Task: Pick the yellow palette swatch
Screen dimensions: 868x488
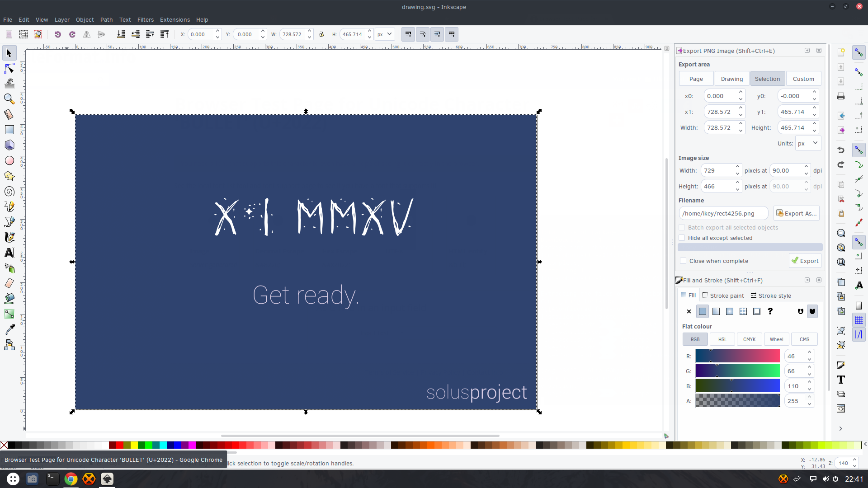Action: click(134, 445)
